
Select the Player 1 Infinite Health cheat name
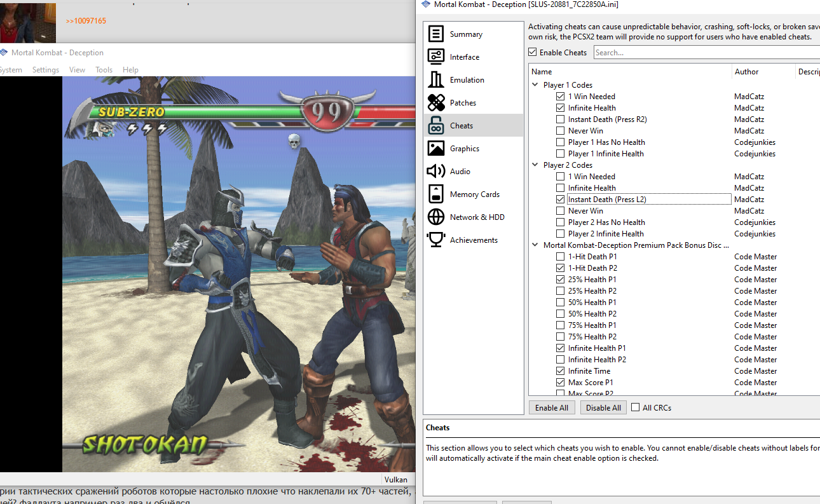(606, 154)
